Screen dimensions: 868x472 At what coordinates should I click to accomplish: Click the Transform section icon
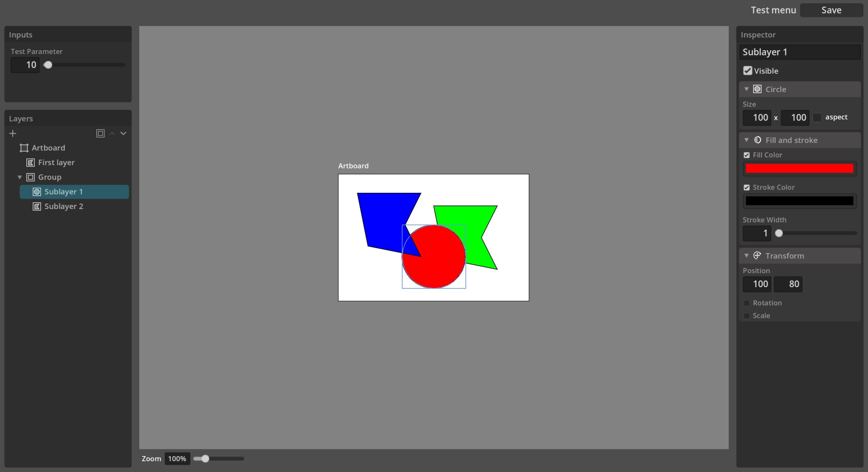click(757, 256)
